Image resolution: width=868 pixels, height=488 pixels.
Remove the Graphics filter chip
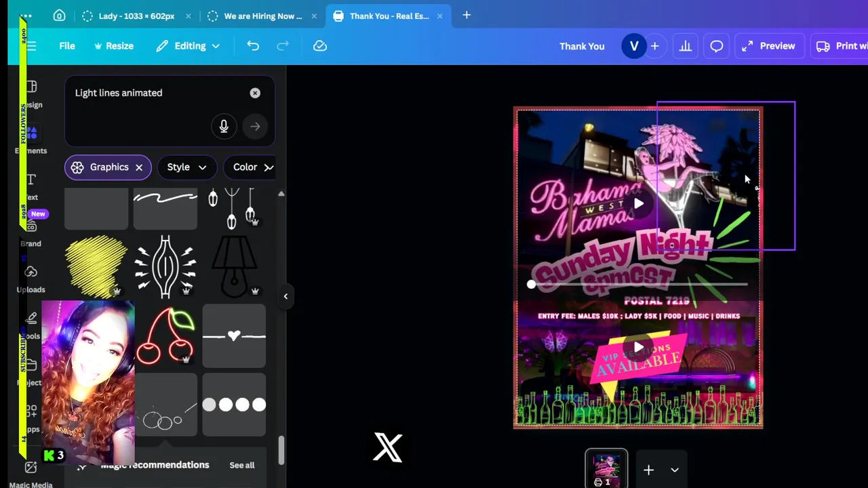click(x=139, y=167)
